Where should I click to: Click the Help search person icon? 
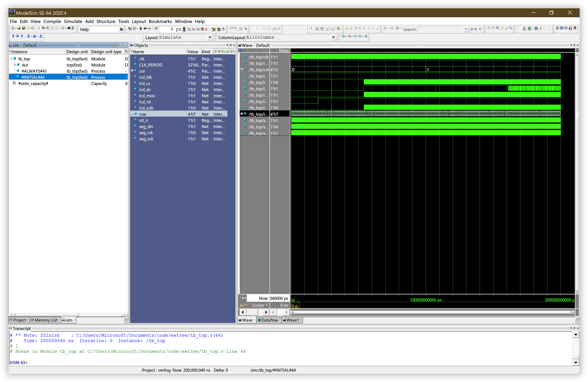pos(121,29)
